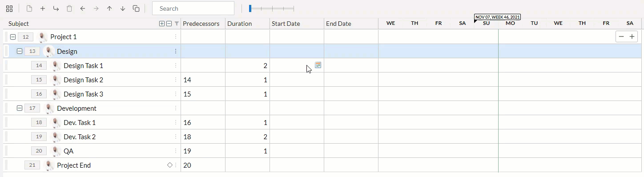Viewport: 644px width, 177px height.
Task: Click predecessor value 14 for Design Task 2
Action: click(x=187, y=80)
